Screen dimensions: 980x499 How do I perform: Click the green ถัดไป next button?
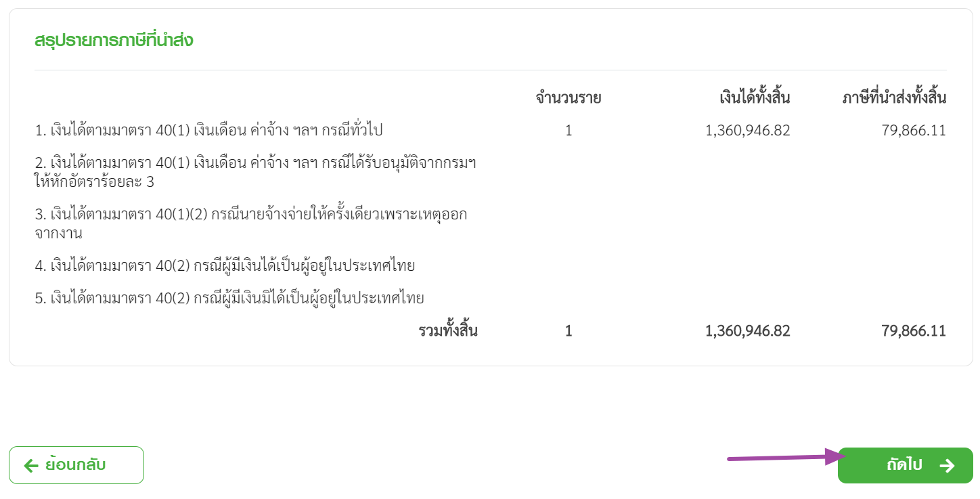pos(905,465)
